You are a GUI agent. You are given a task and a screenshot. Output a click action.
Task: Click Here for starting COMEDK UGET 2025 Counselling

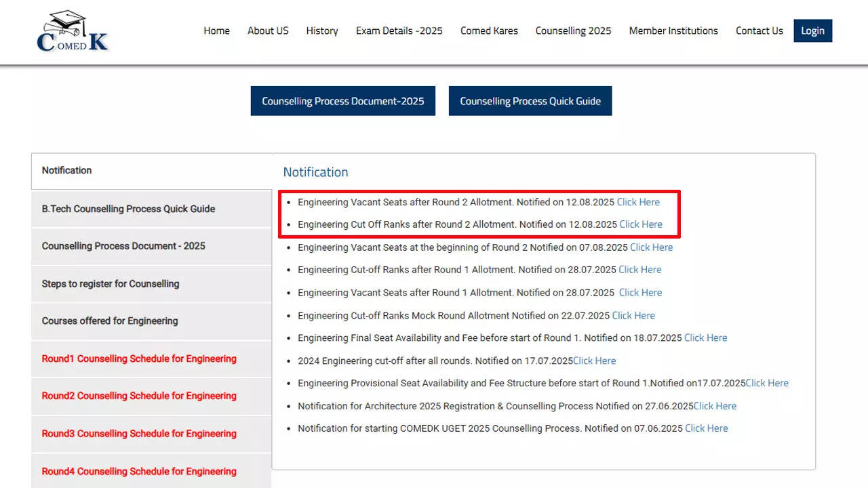pyautogui.click(x=707, y=428)
